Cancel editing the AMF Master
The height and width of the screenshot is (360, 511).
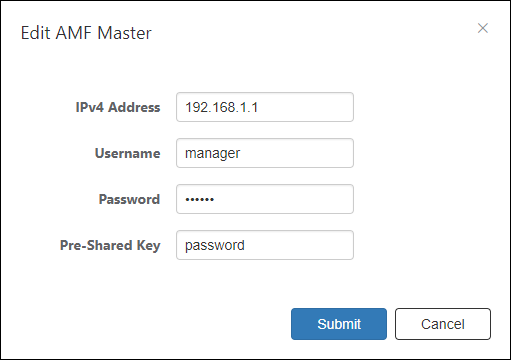point(443,324)
